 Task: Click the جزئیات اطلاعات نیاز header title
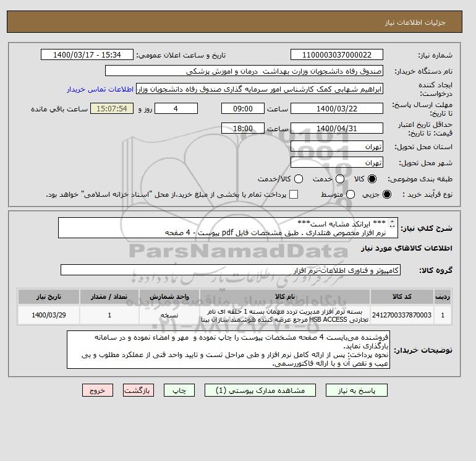(415, 22)
